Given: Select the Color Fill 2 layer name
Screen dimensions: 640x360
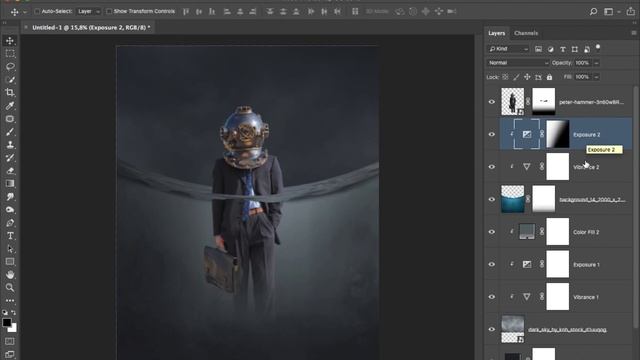Looking at the screenshot, I should pyautogui.click(x=586, y=232).
